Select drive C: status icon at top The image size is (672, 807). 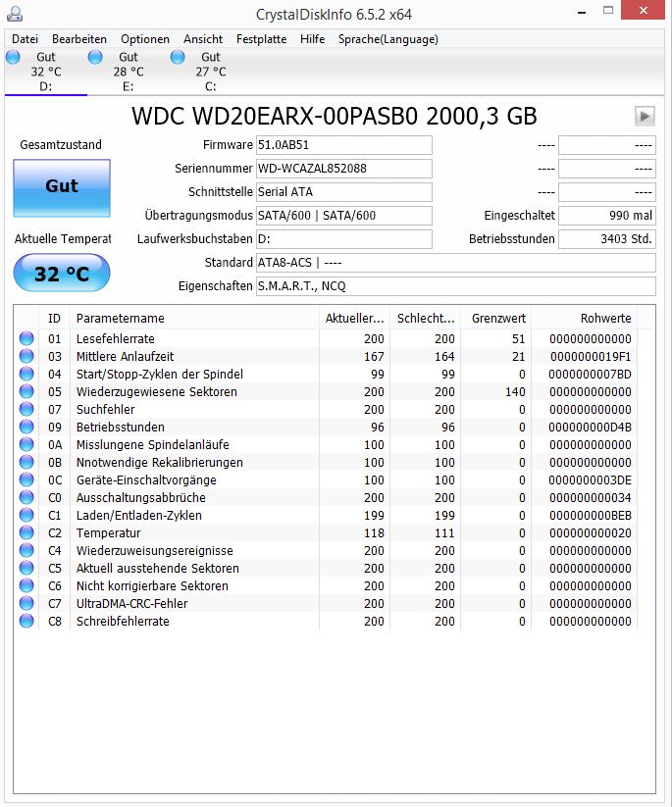(x=178, y=57)
